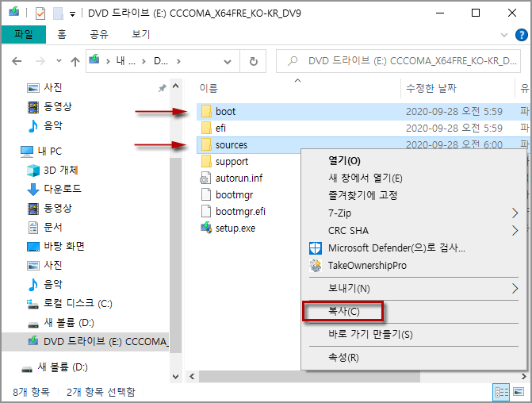Open 새 볼륨 (D:) under 내 PC
The image size is (532, 403).
click(68, 323)
